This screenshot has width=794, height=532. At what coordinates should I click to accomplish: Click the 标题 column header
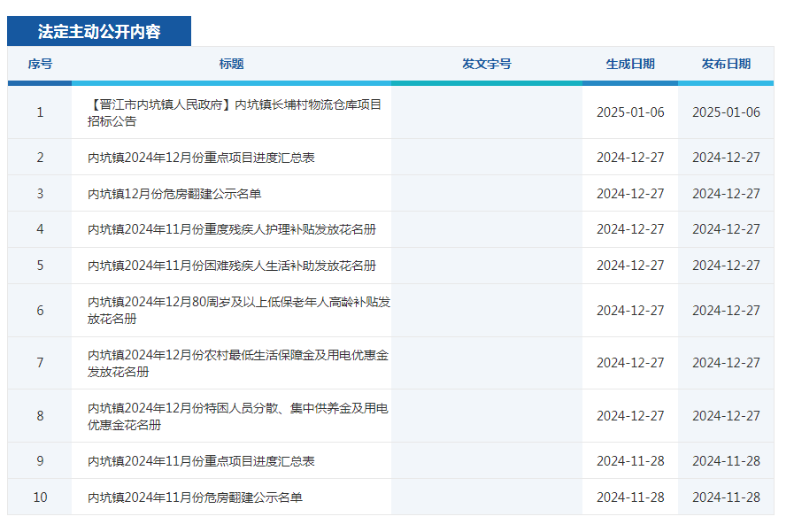click(x=230, y=64)
